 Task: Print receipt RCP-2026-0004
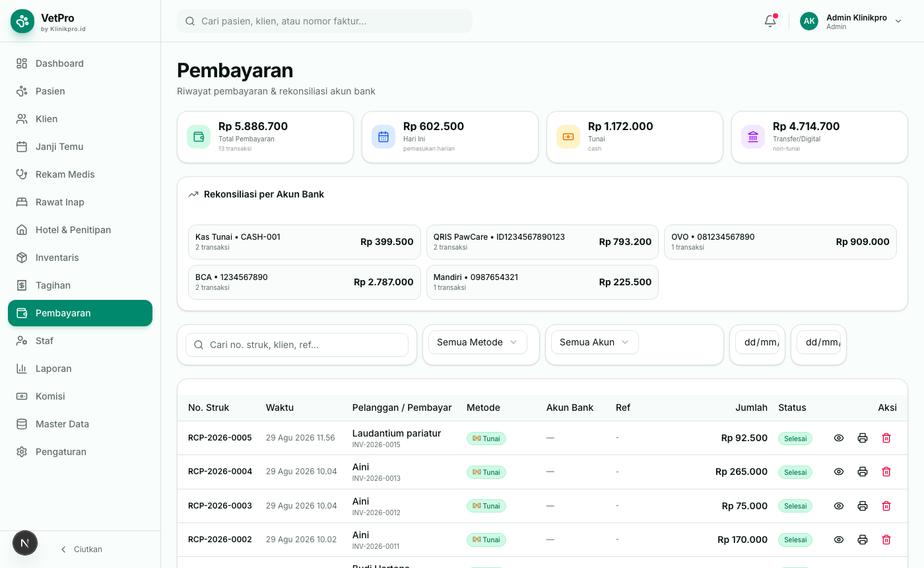863,472
